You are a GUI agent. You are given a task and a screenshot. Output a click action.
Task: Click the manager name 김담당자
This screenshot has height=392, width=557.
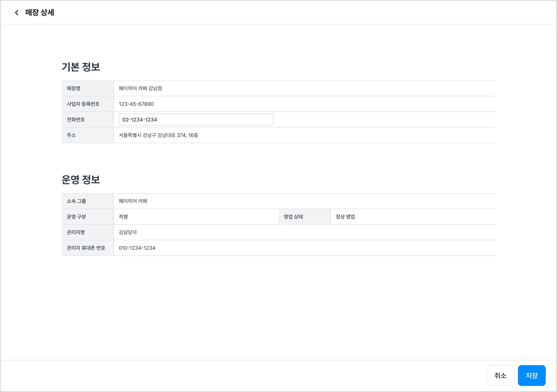click(128, 232)
